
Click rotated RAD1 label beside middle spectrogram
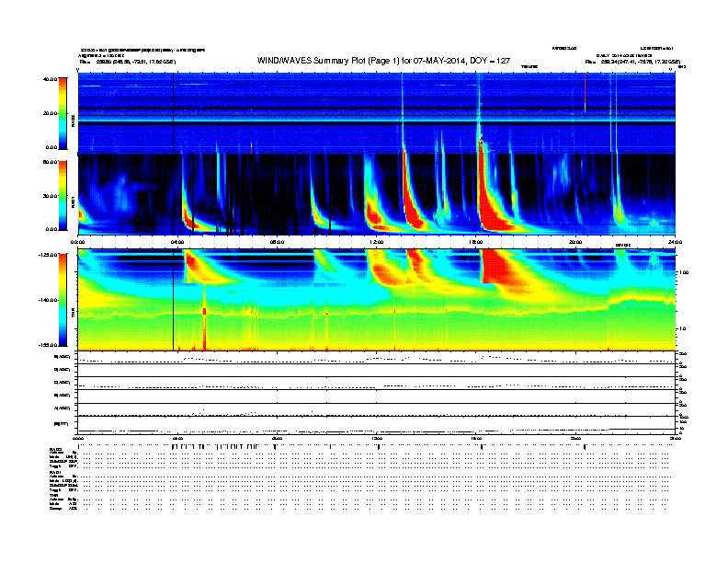point(73,201)
